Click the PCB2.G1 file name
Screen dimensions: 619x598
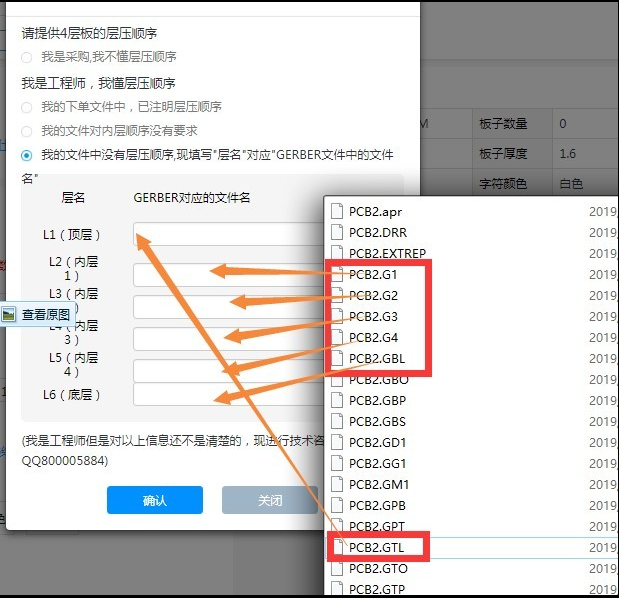[373, 274]
